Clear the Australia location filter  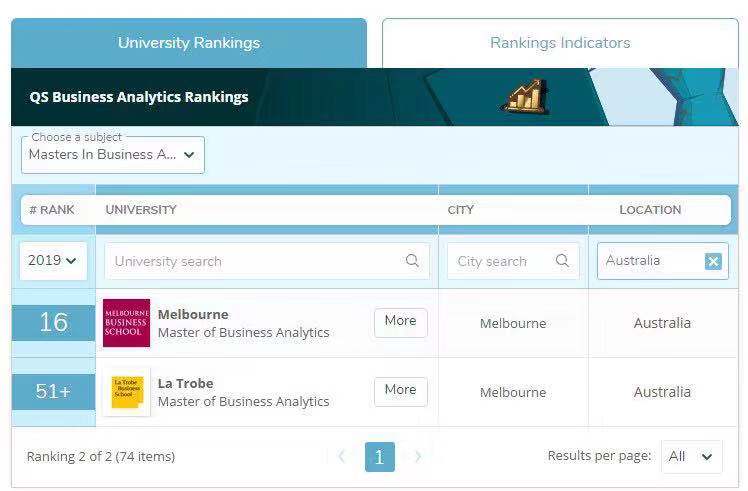point(713,261)
